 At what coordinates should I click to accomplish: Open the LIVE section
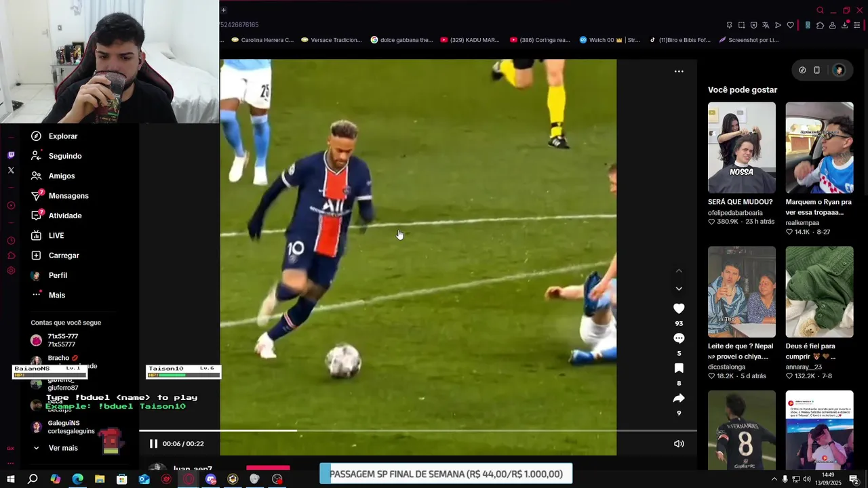click(x=47, y=235)
